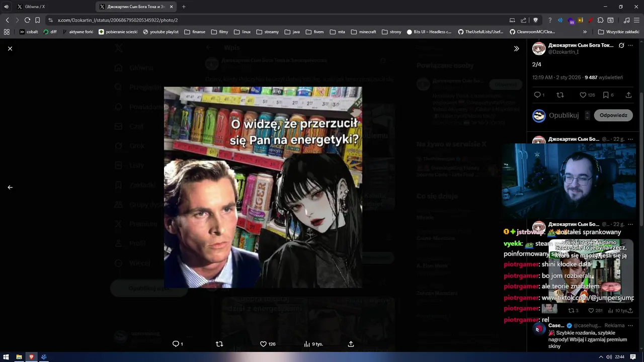The image size is (644, 362).
Task: Show hidden system tray icons
Action: pos(601,357)
